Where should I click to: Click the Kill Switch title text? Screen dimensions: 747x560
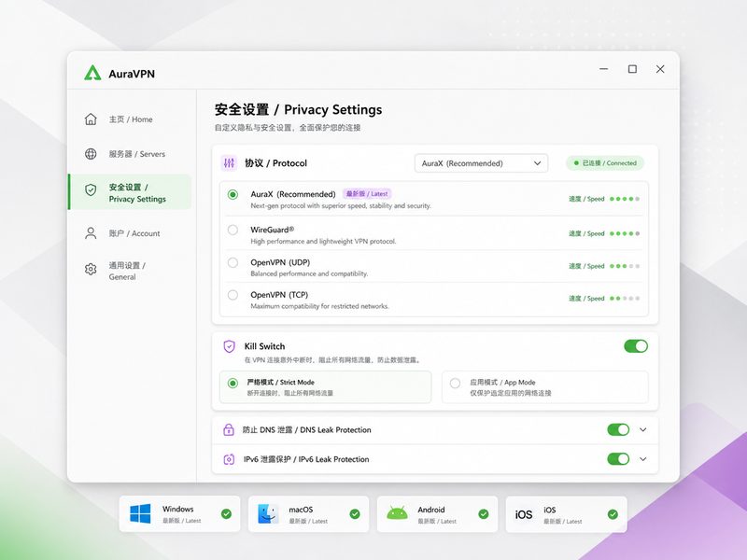click(264, 346)
